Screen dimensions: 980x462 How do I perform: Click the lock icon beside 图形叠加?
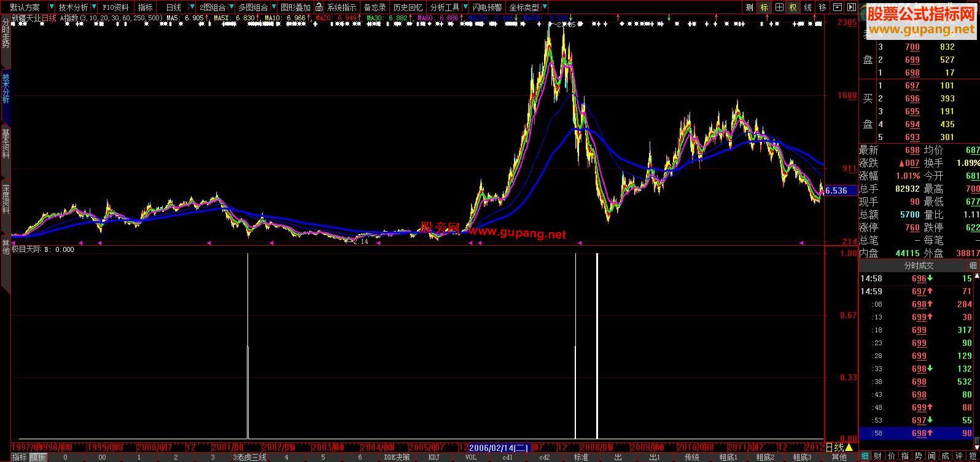(319, 7)
